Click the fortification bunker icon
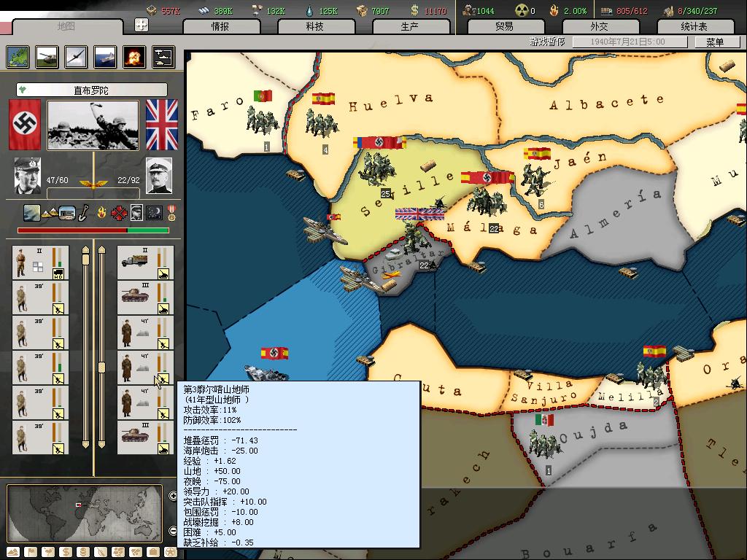The height and width of the screenshot is (560, 747). 66,213
